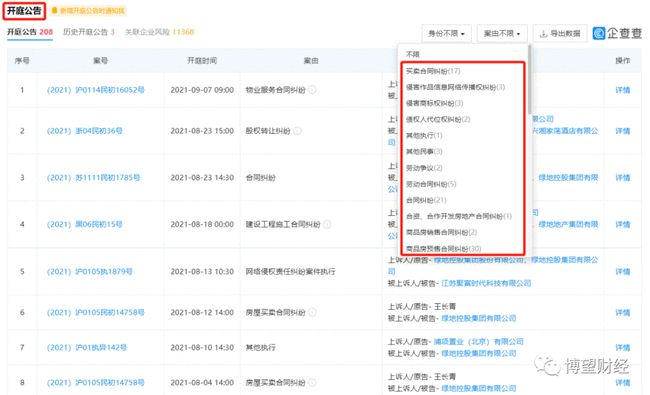Switch to the 开庭公告 208 tab
650x395 pixels.
(x=30, y=32)
